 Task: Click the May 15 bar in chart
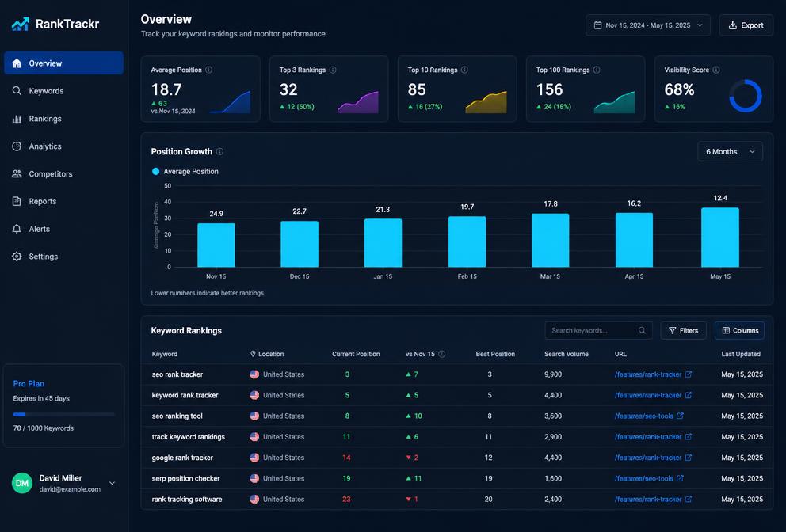tap(719, 237)
